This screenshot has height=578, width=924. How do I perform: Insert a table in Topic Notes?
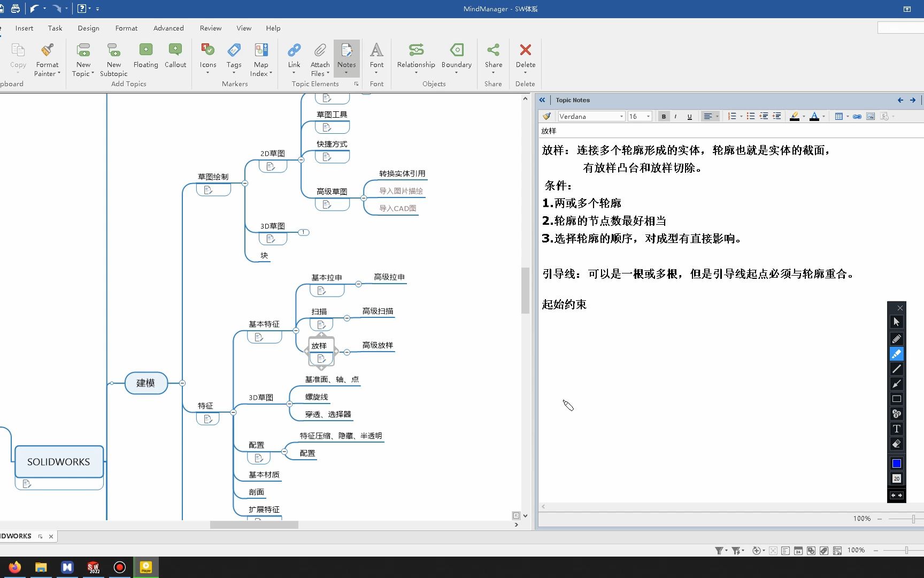click(x=838, y=116)
